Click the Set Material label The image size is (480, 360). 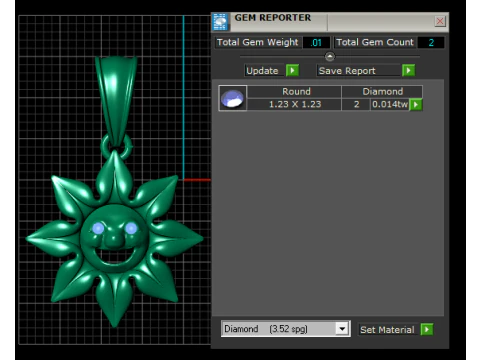click(388, 330)
